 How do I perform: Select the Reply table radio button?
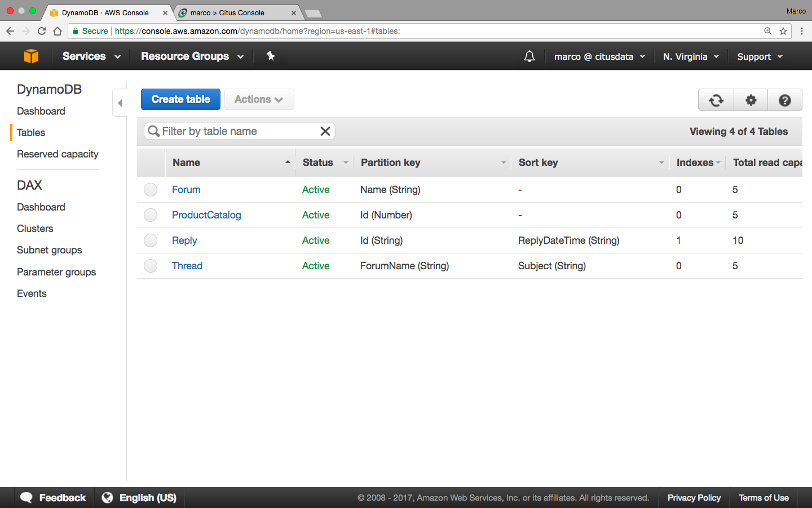coord(151,240)
